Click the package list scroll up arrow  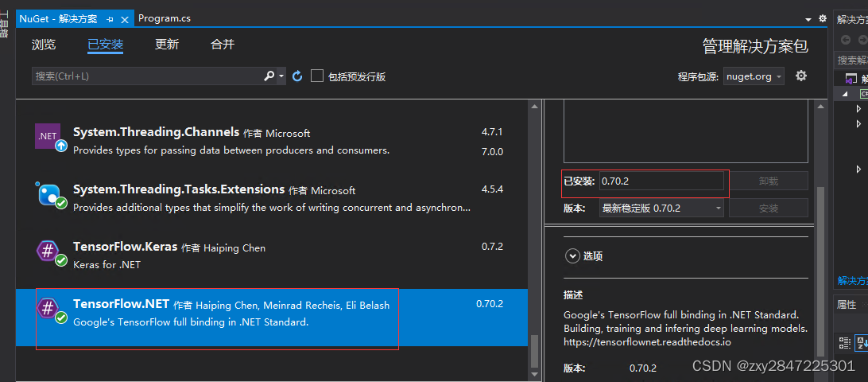pyautogui.click(x=534, y=106)
